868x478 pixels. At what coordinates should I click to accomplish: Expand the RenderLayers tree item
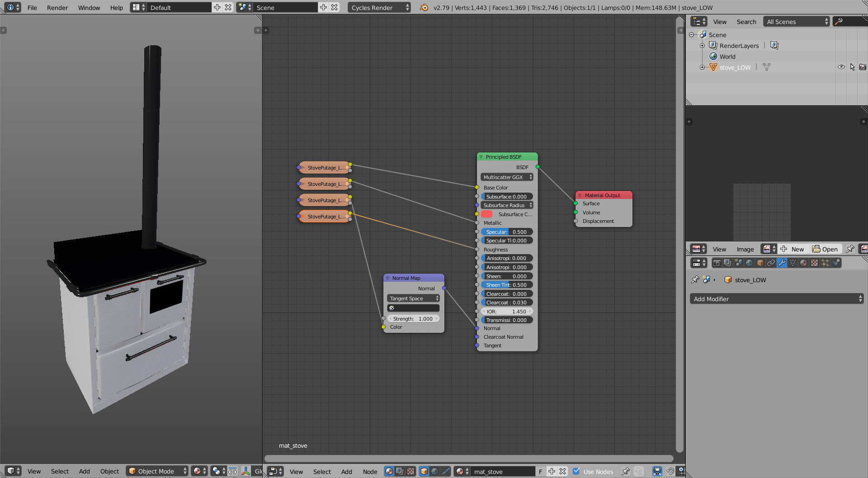click(702, 46)
